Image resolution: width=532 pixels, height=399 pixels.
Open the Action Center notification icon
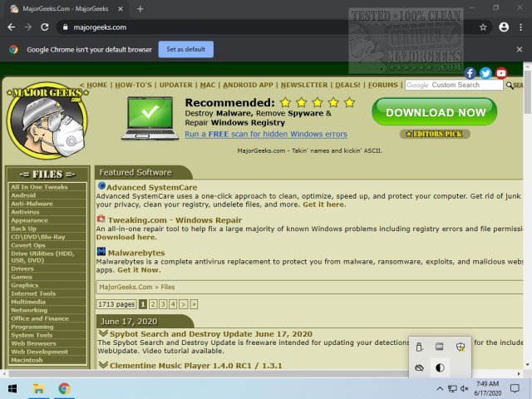(515, 388)
